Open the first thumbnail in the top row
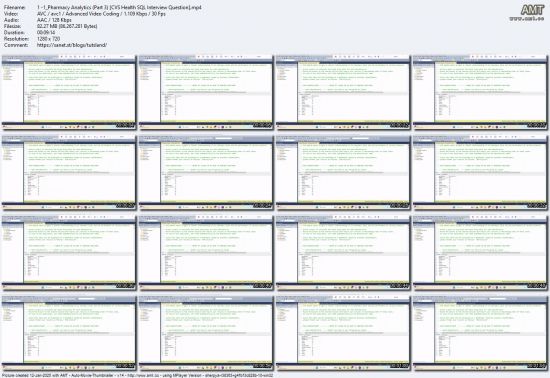Viewport: 550px width, 378px height. click(x=69, y=92)
